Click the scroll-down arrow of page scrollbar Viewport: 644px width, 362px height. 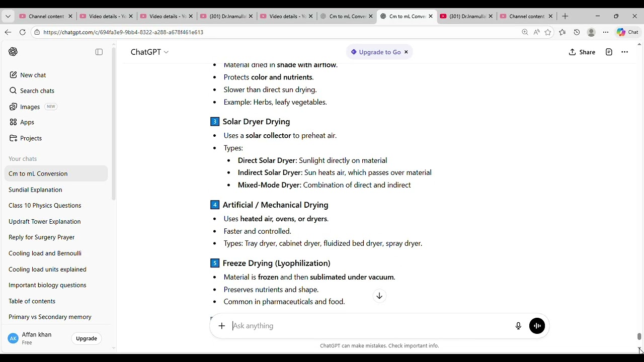point(639,349)
